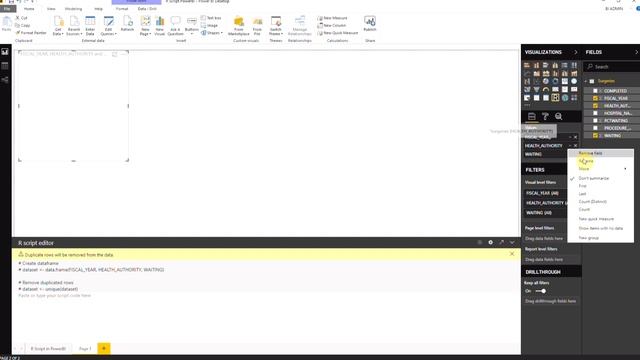640x360 pixels.
Task: Insert a Text box
Action: click(211, 18)
